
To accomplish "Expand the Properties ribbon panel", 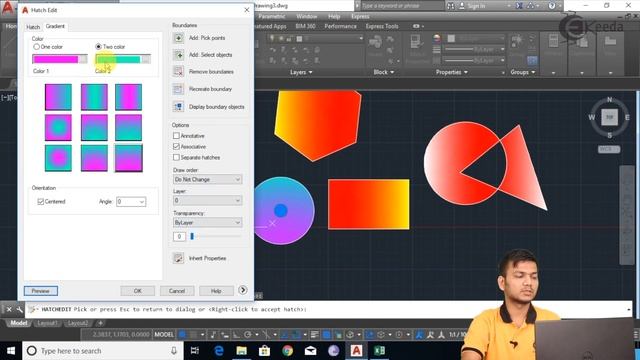I will point(451,72).
